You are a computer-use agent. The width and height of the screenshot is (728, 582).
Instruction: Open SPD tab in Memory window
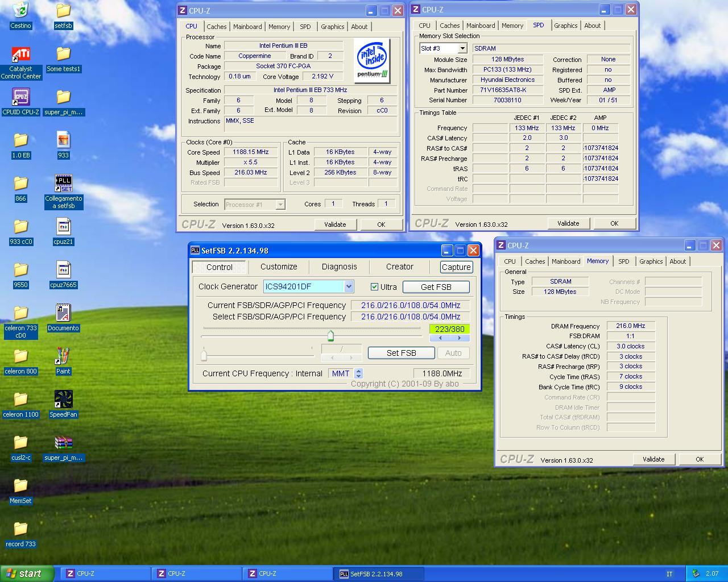pyautogui.click(x=624, y=261)
